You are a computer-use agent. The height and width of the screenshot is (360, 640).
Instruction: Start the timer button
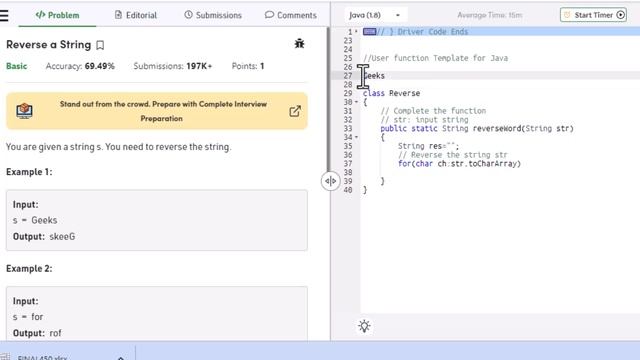[593, 15]
